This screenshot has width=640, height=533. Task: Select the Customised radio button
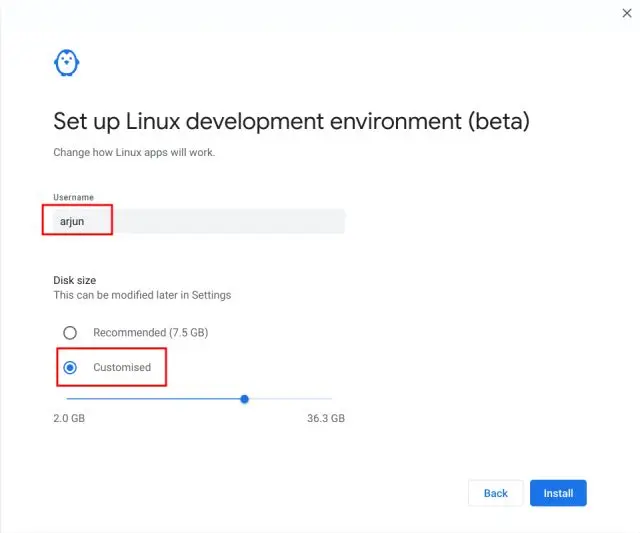[70, 368]
